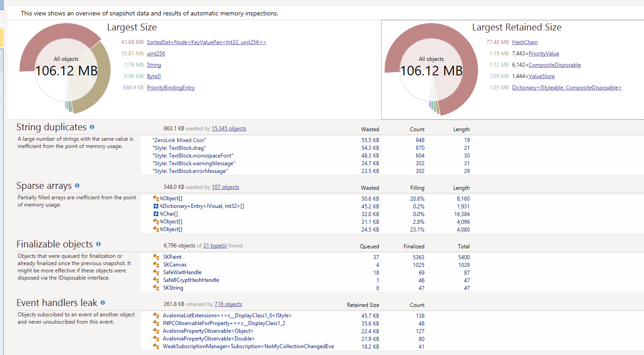Image resolution: width=644 pixels, height=355 pixels.
Task: Open the 107 objects link
Action: [225, 187]
